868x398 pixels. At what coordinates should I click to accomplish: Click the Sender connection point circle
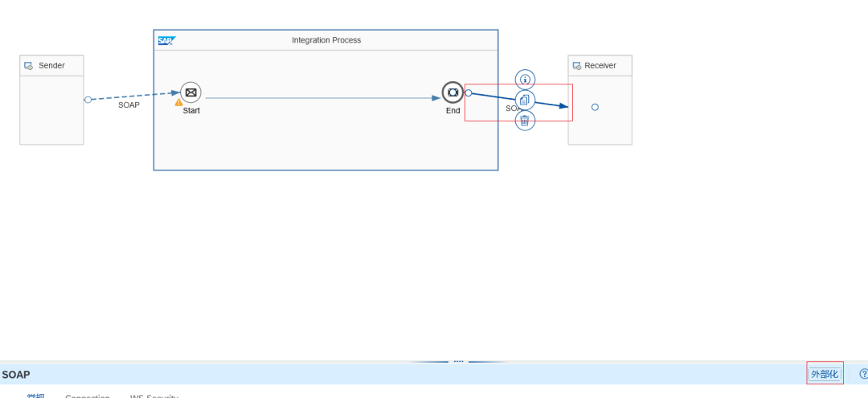coord(88,100)
